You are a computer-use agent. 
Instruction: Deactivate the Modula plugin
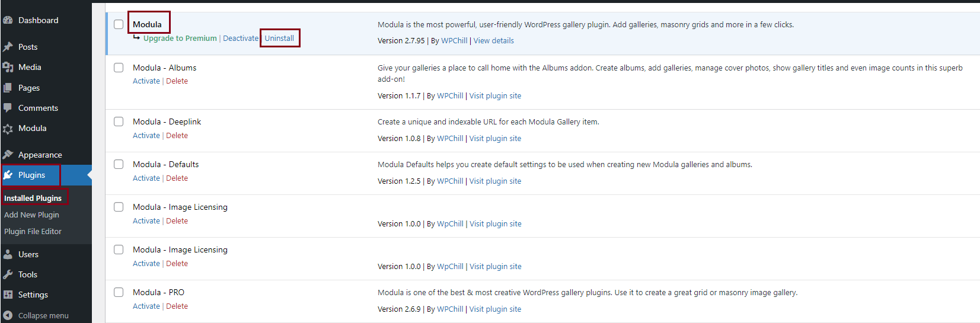pyautogui.click(x=241, y=39)
